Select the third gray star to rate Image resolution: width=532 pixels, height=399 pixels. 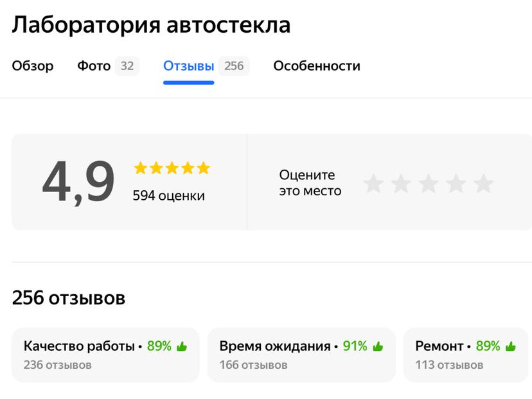(428, 182)
